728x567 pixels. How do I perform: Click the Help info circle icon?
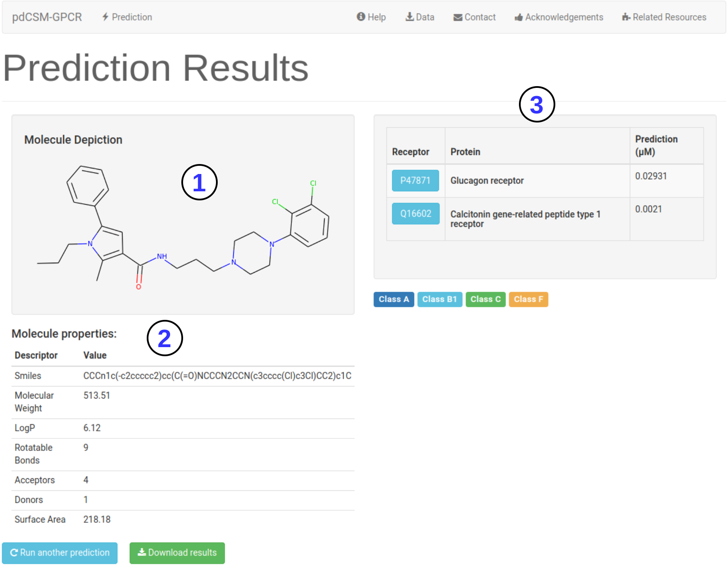(x=361, y=17)
